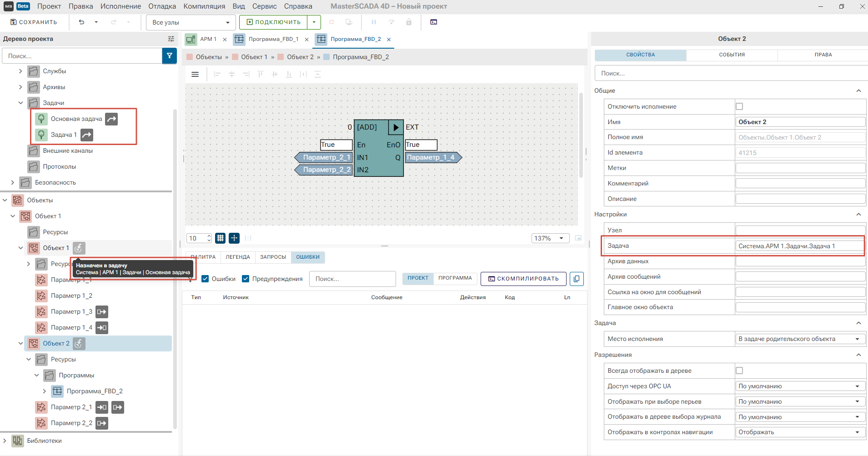Click the arrow icon next to Задача 1
Viewport: 868px width, 456px height.
[87, 135]
